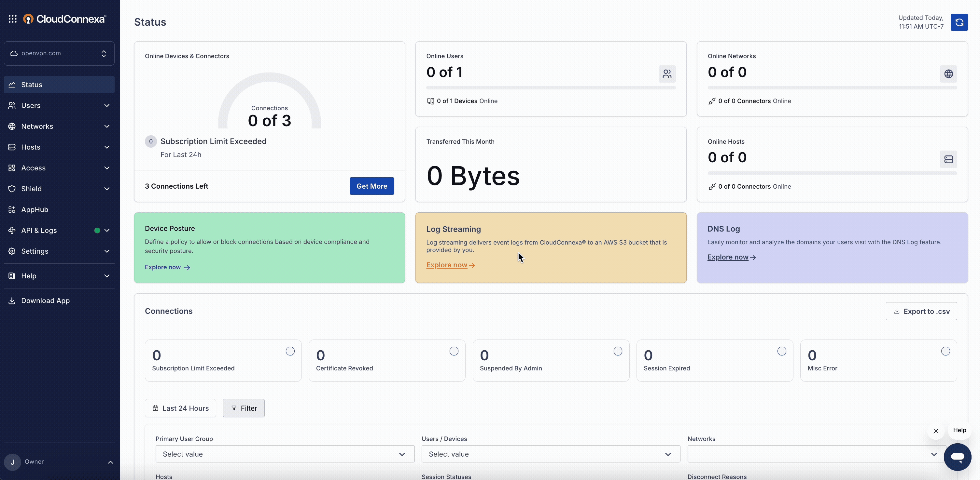This screenshot has width=980, height=480.
Task: Click the Online Users progress bar
Action: tap(551, 88)
